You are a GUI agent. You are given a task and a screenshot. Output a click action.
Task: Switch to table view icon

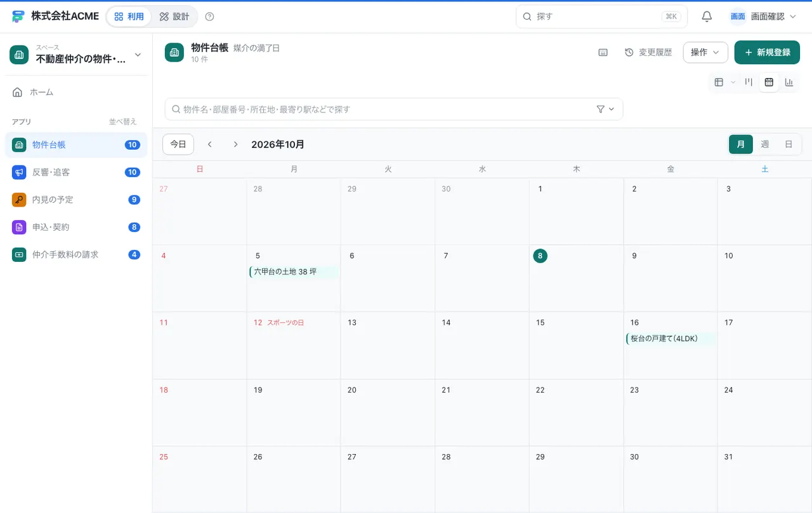point(719,82)
